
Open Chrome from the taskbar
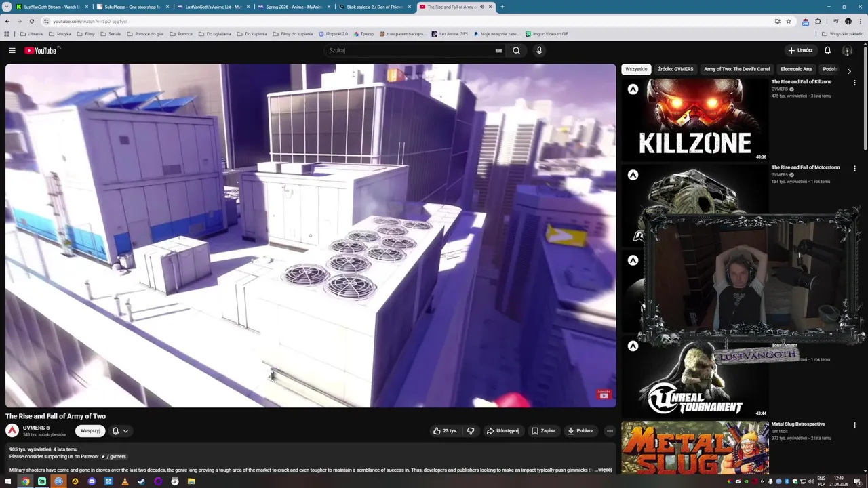(x=25, y=481)
